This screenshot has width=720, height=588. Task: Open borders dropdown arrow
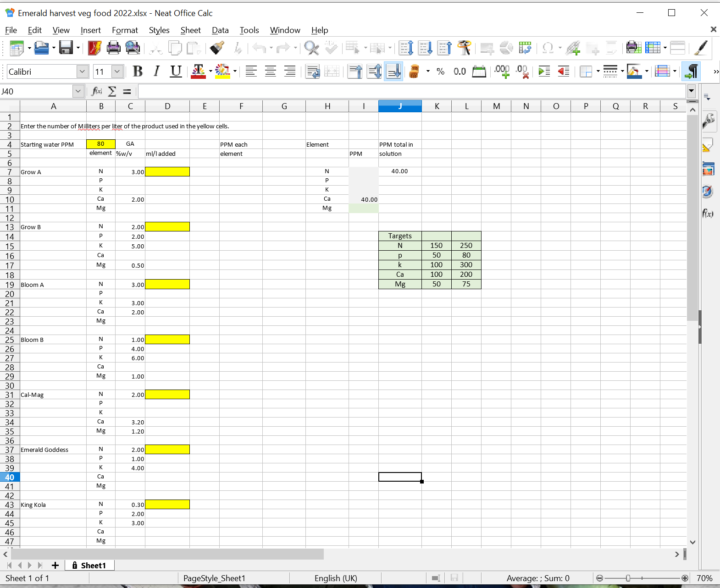pos(598,71)
